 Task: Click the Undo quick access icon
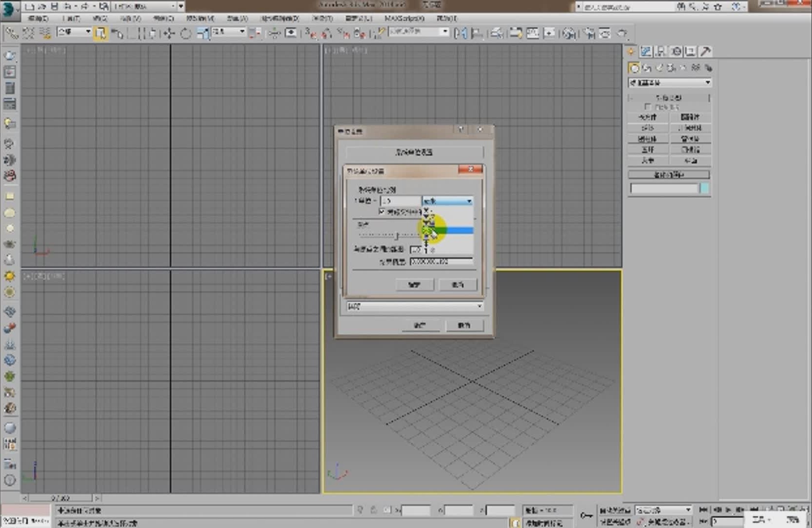[67, 6]
